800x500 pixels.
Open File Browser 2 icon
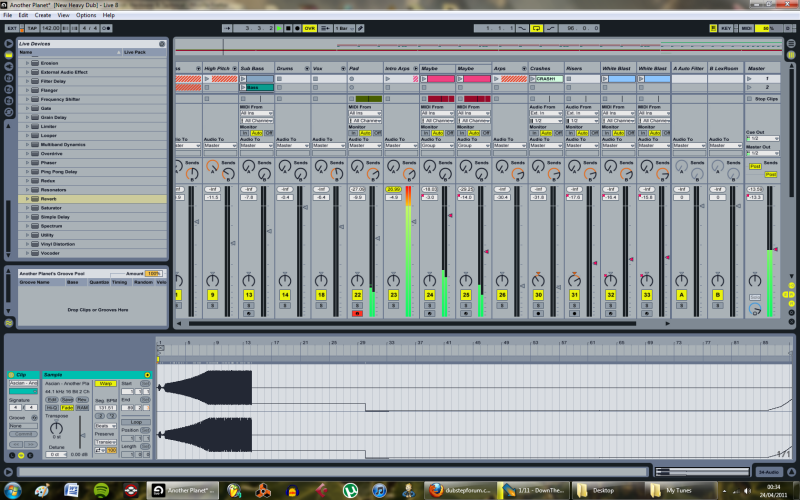click(9, 89)
